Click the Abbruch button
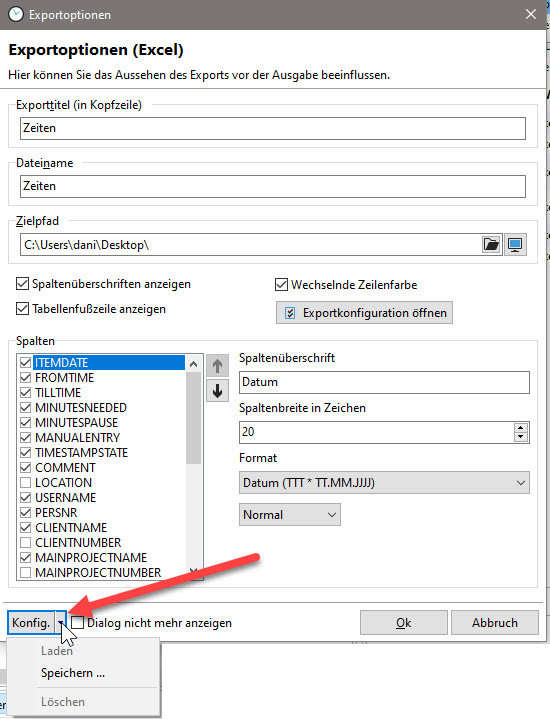550x719 pixels. click(x=494, y=623)
